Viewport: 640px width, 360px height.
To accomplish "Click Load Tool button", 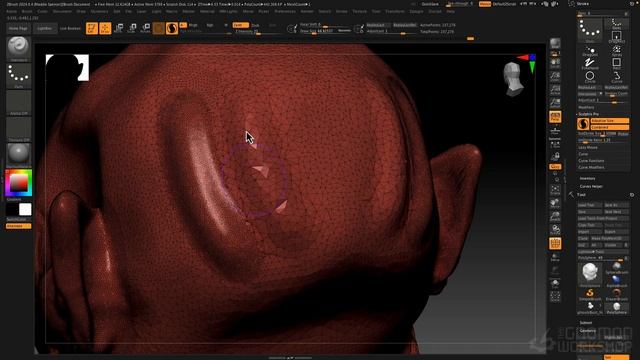I will 590,205.
